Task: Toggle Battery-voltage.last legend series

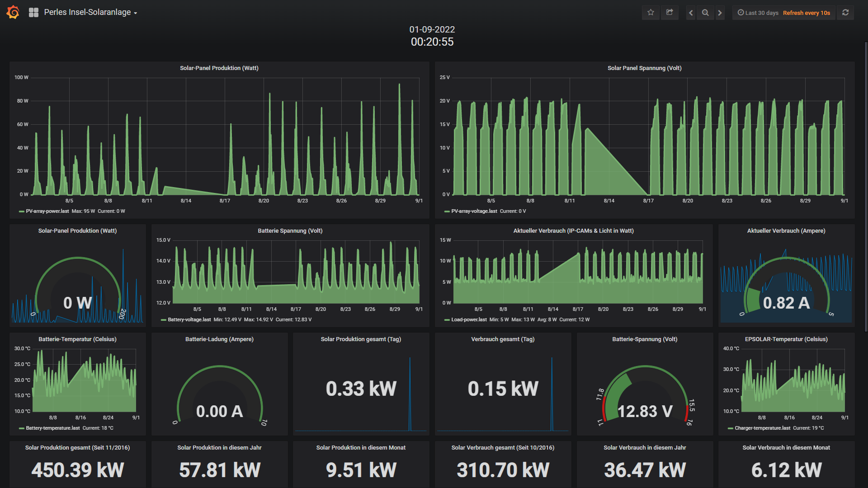Action: (x=189, y=319)
